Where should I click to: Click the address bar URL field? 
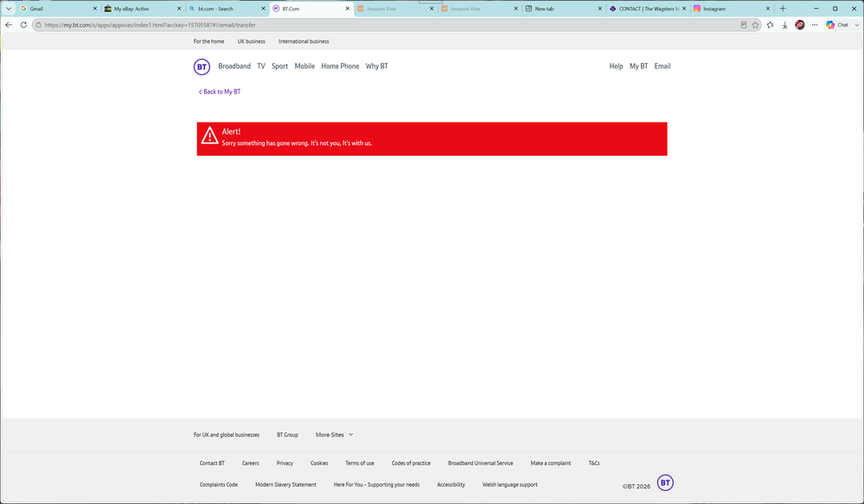click(x=386, y=25)
